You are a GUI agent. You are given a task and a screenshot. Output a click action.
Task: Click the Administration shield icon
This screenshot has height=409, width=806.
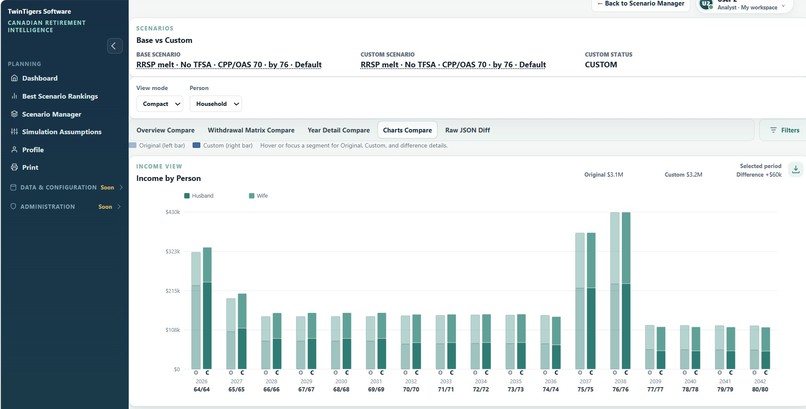[x=13, y=207]
